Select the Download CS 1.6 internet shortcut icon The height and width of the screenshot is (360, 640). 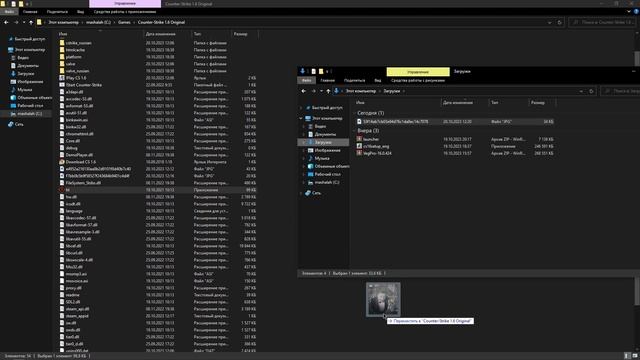pyautogui.click(x=62, y=162)
